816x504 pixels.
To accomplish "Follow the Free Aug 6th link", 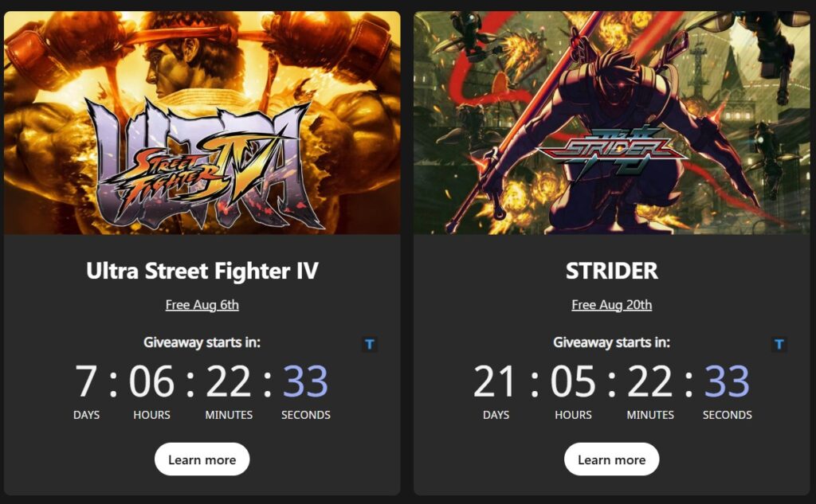I will click(202, 305).
